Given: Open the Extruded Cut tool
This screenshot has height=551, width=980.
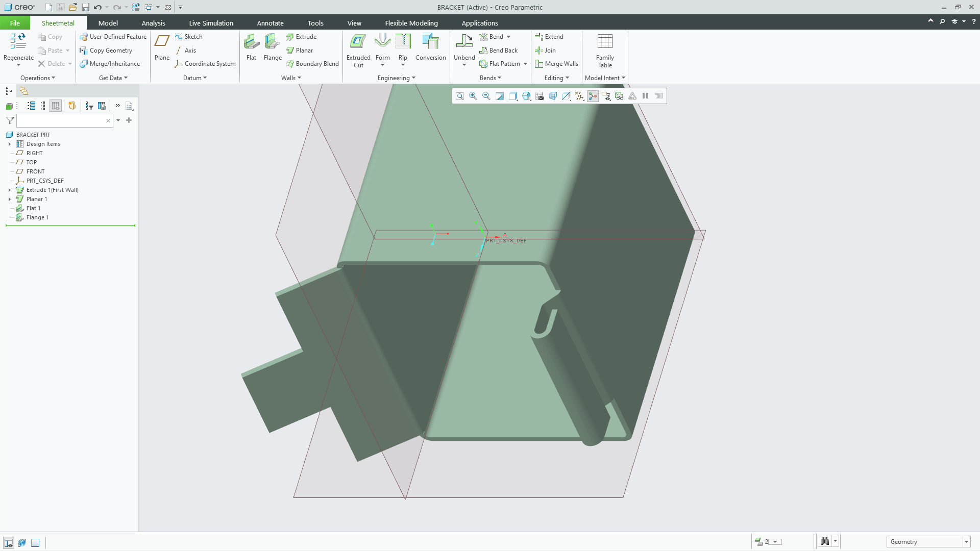Looking at the screenshot, I should pos(358,50).
